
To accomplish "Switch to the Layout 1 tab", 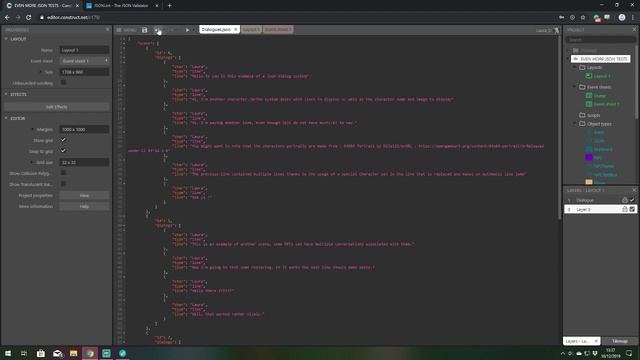I will click(251, 29).
